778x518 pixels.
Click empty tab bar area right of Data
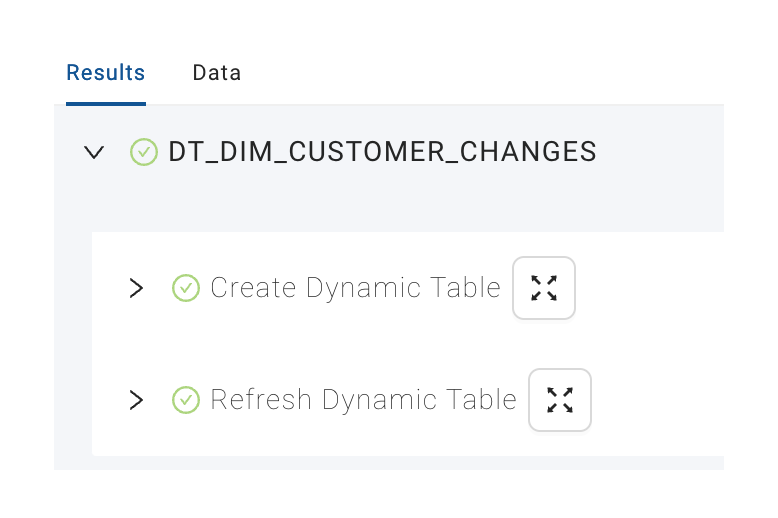click(481, 73)
